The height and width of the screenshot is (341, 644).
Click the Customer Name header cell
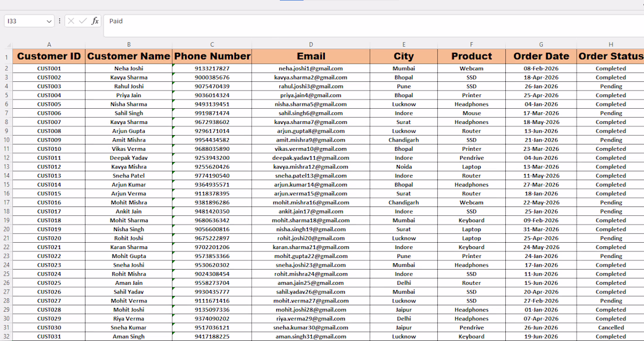(x=129, y=56)
